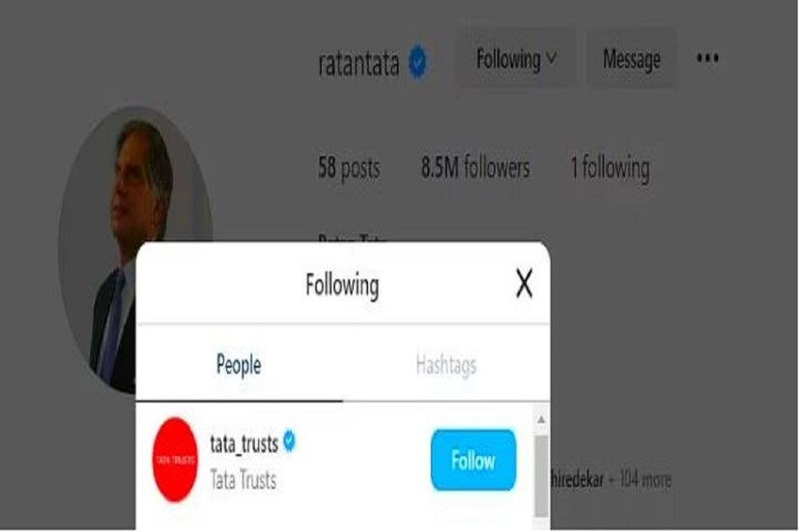This screenshot has height=532, width=799.
Task: Open the three-dot more options menu
Action: coord(708,58)
